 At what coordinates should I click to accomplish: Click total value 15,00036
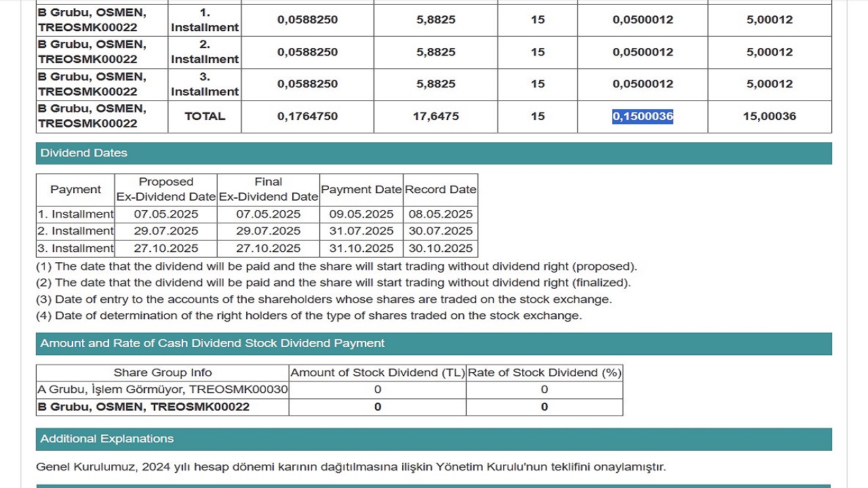(770, 117)
